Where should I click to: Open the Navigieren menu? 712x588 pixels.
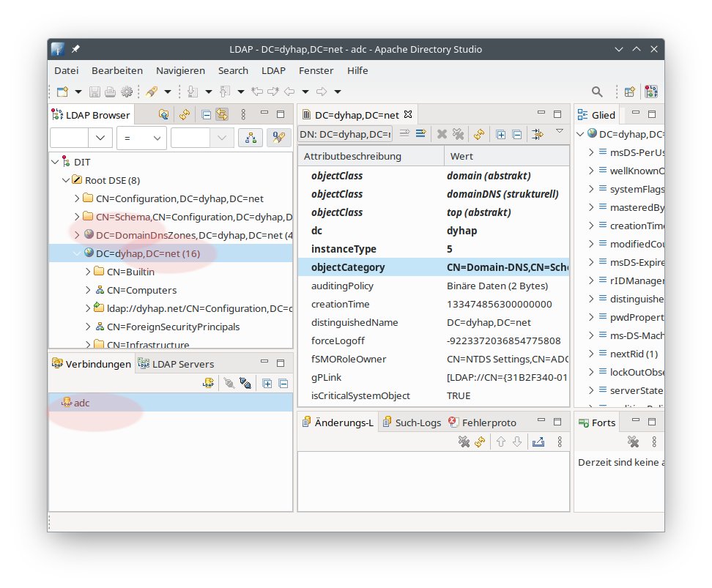tap(180, 70)
